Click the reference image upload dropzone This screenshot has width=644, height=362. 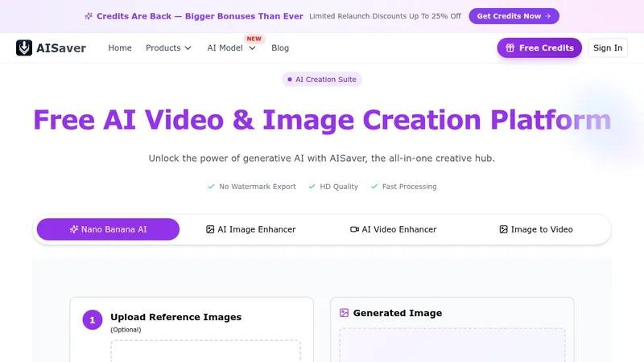[205, 351]
